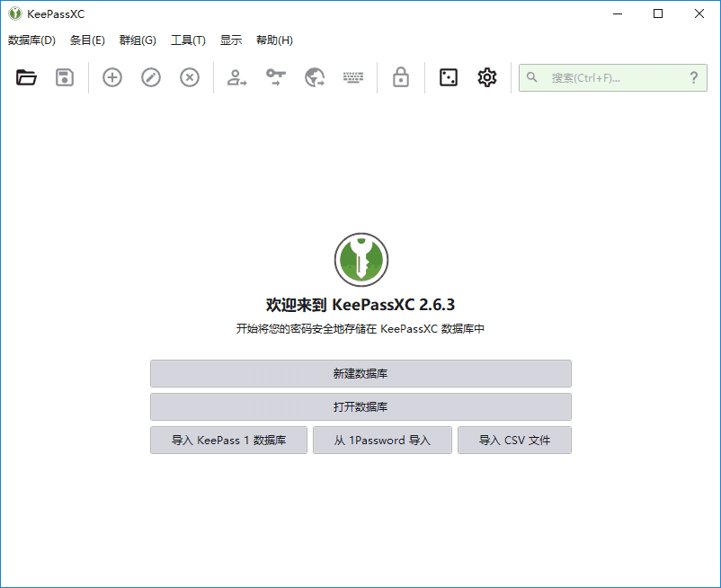Click the Edit entry pencil icon
This screenshot has height=588, width=721.
(150, 77)
